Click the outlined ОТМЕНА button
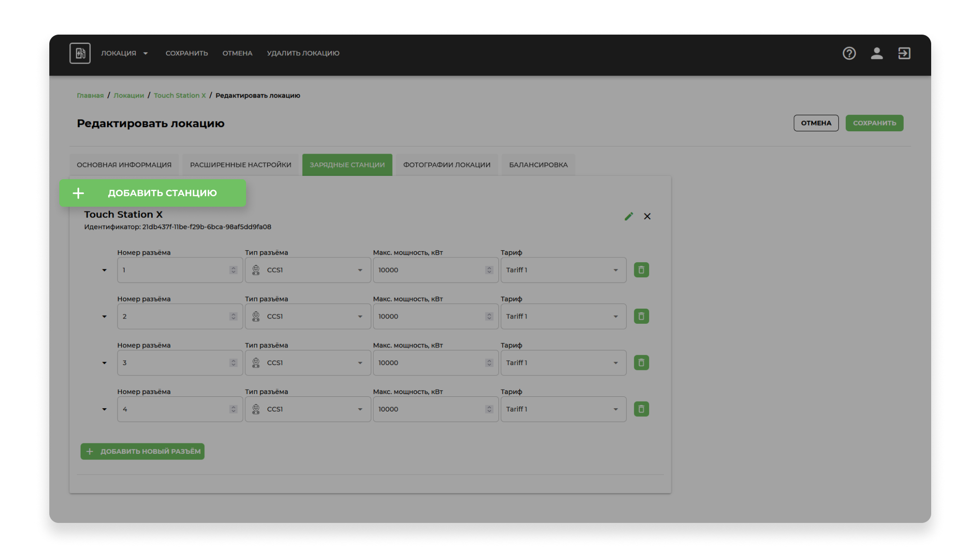 [816, 123]
